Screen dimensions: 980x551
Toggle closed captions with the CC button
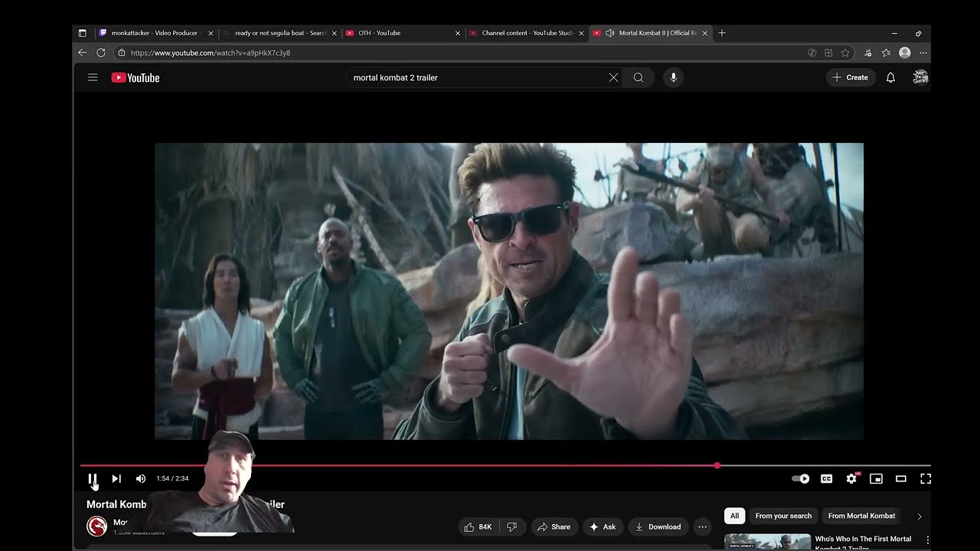pos(827,478)
